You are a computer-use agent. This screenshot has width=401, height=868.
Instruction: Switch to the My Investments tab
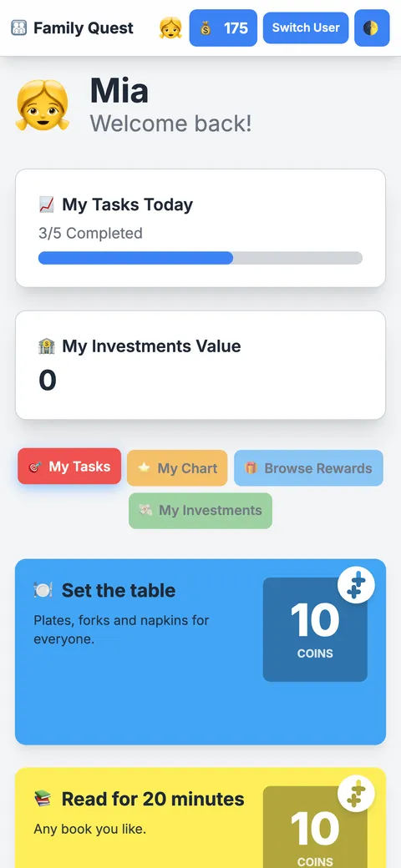200,511
